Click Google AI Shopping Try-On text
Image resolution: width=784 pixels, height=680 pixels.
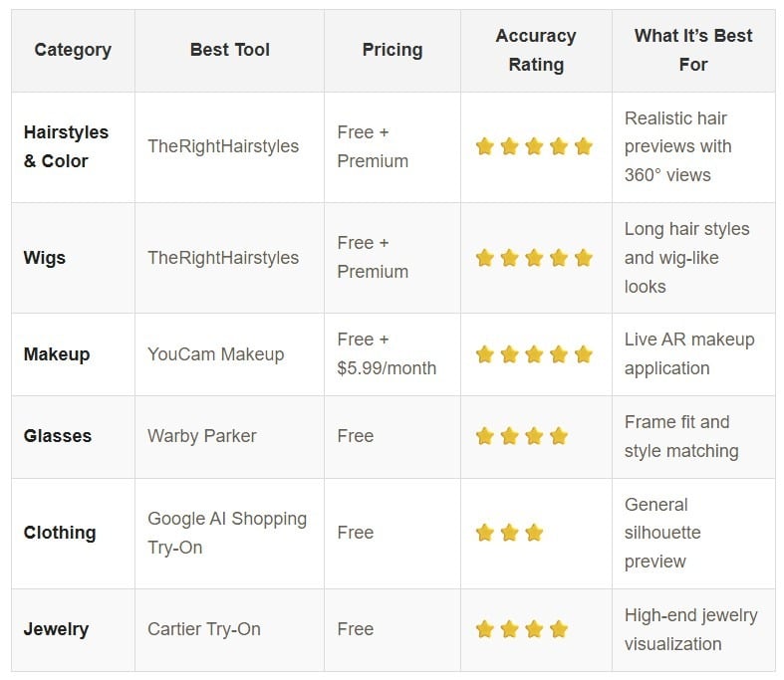tap(227, 533)
